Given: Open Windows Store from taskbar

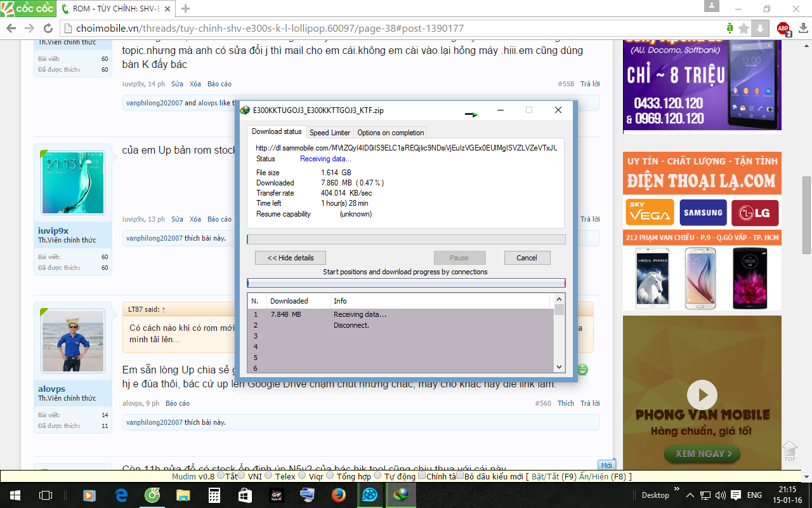Looking at the screenshot, I should coord(245,495).
